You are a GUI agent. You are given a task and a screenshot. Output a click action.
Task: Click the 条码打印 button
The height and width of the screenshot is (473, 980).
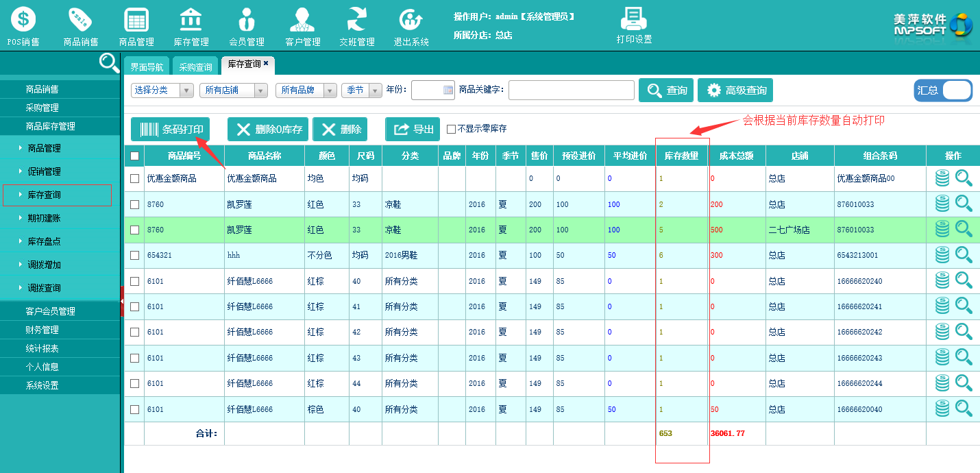pos(171,129)
